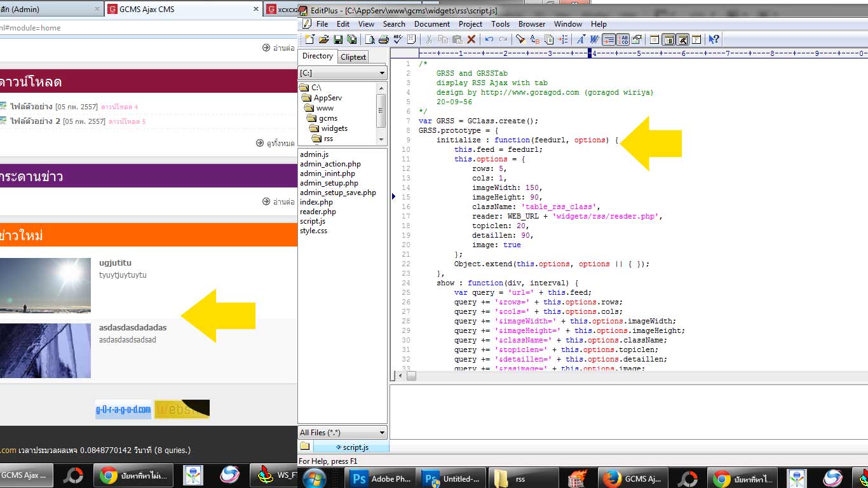The image size is (868, 488).
Task: Select the C:\ folder in directory tree
Action: 310,88
